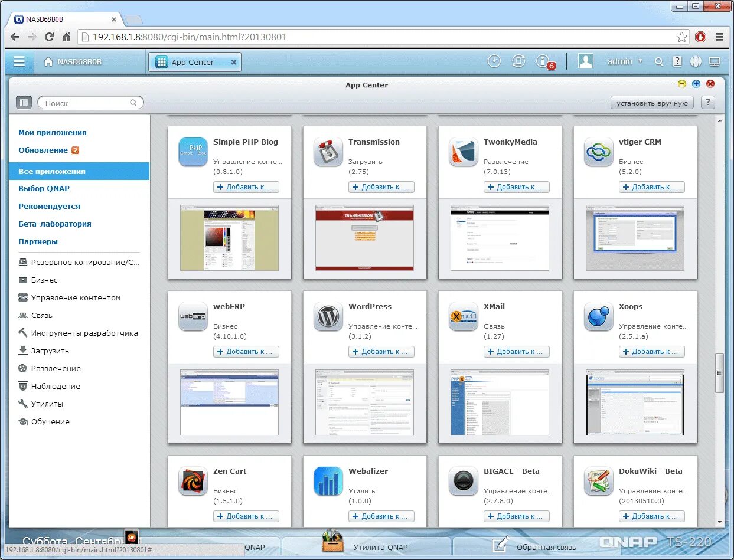This screenshot has height=560, width=734.
Task: Open the QNAP desktop search magnifier
Action: pos(659,61)
